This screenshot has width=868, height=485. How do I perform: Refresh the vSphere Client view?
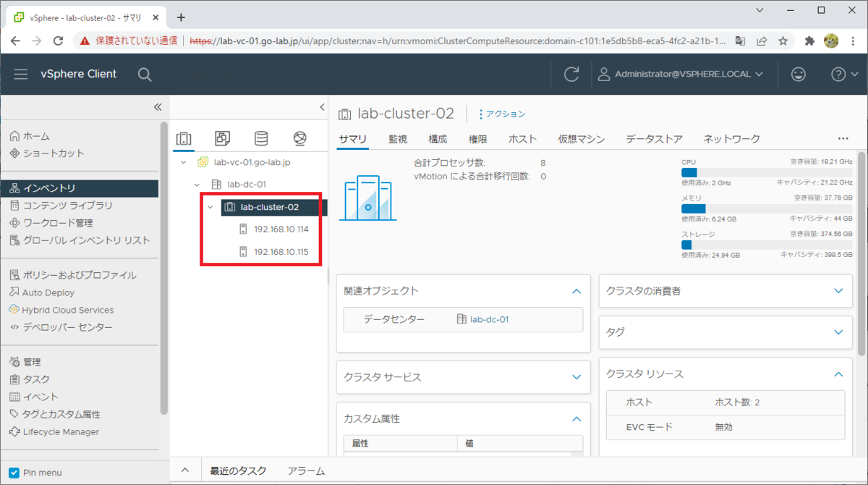[571, 74]
